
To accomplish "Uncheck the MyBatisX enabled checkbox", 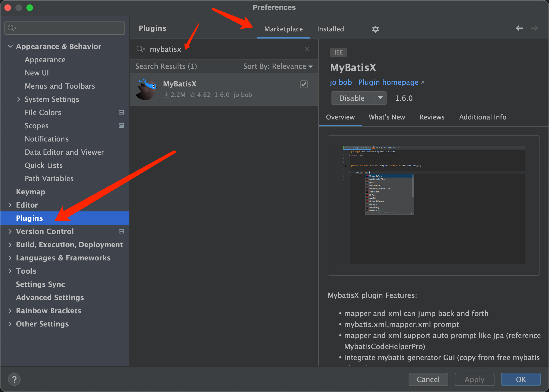I will pyautogui.click(x=304, y=84).
